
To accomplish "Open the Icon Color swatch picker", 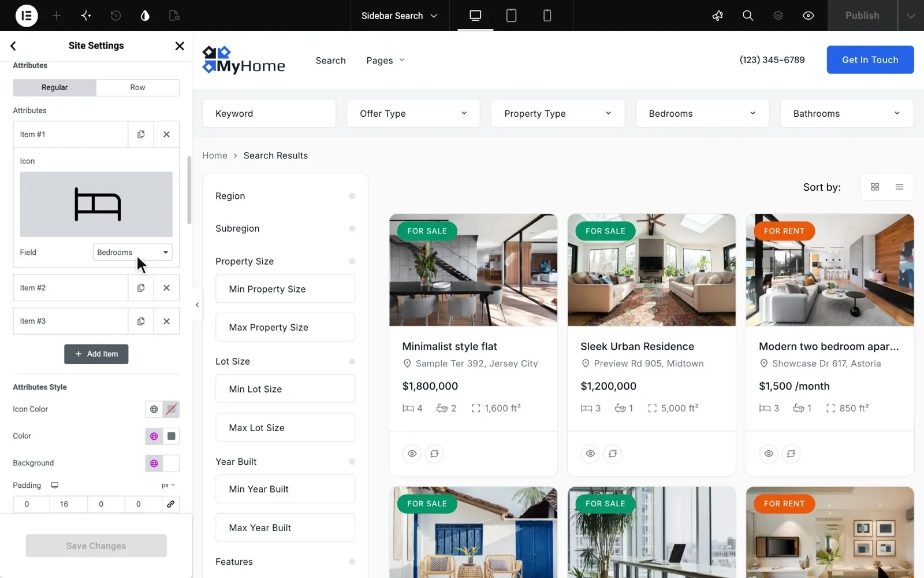I will click(x=172, y=409).
